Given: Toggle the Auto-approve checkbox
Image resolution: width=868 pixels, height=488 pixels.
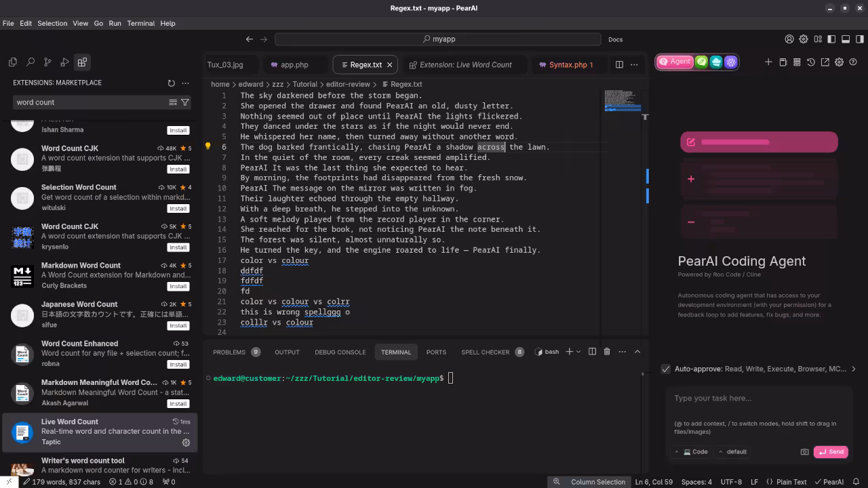Looking at the screenshot, I should 666,369.
